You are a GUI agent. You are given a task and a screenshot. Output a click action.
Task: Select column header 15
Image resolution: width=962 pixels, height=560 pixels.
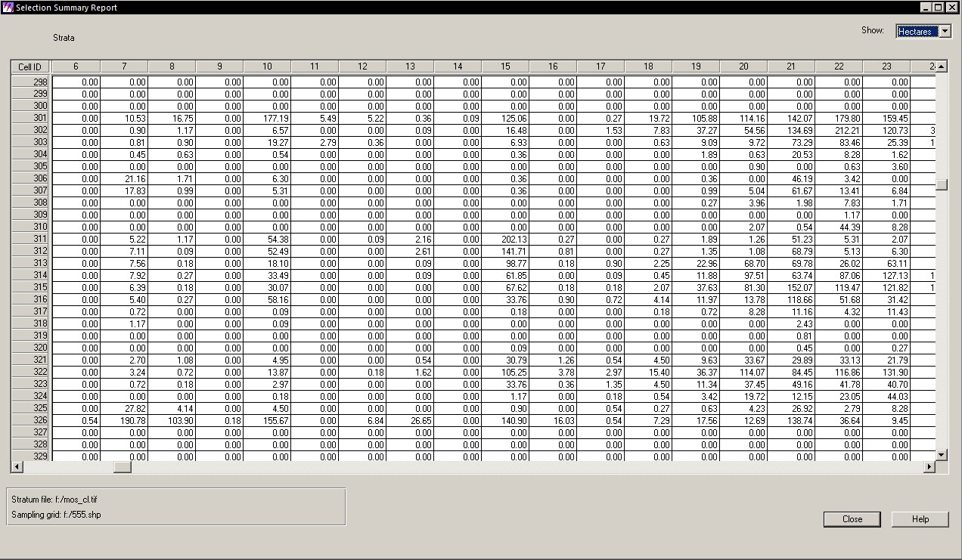point(505,67)
